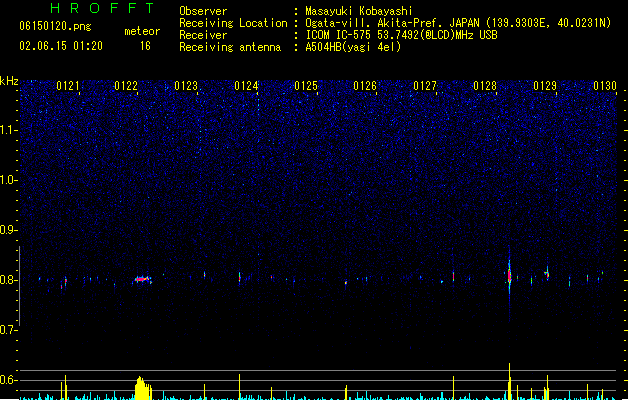Click antenna text A504HB(yagi 4el)
The height and width of the screenshot is (400, 629).
point(353,47)
